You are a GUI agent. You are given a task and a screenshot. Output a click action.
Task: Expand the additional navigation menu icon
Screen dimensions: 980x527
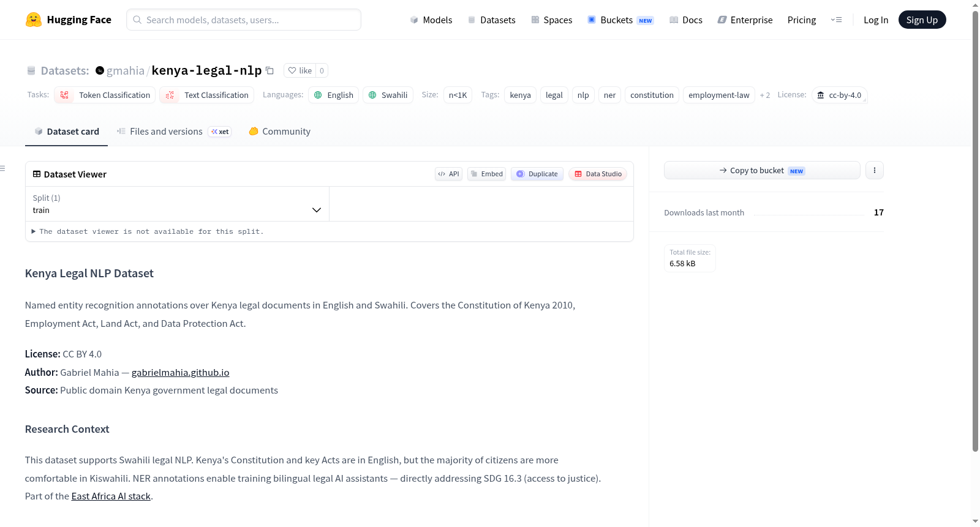836,20
